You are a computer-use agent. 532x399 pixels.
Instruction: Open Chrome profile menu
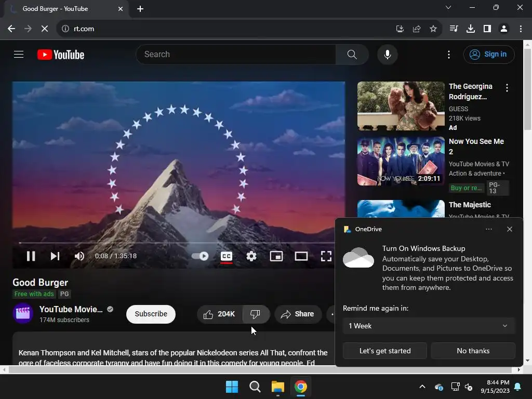pos(504,29)
